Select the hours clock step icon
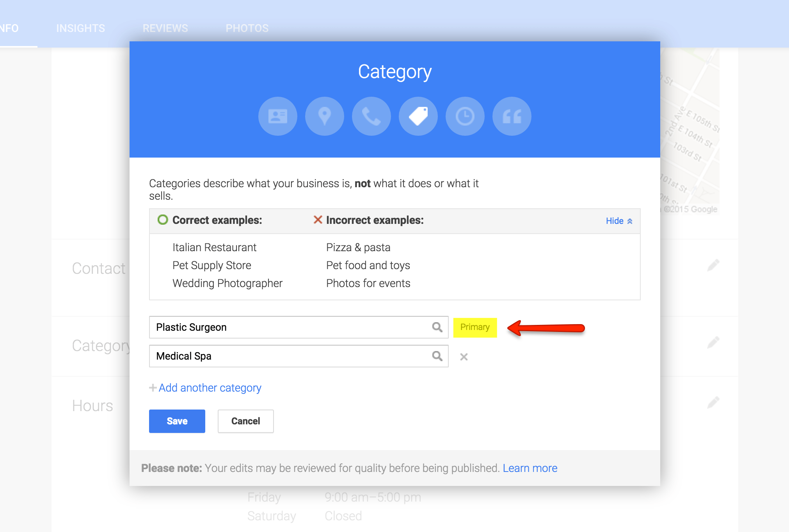Viewport: 789px width, 532px height. click(465, 116)
